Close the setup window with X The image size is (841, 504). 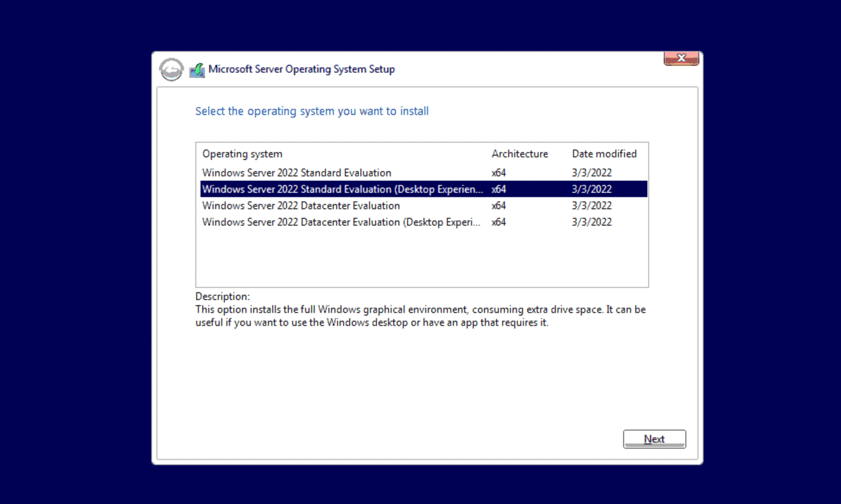click(681, 58)
